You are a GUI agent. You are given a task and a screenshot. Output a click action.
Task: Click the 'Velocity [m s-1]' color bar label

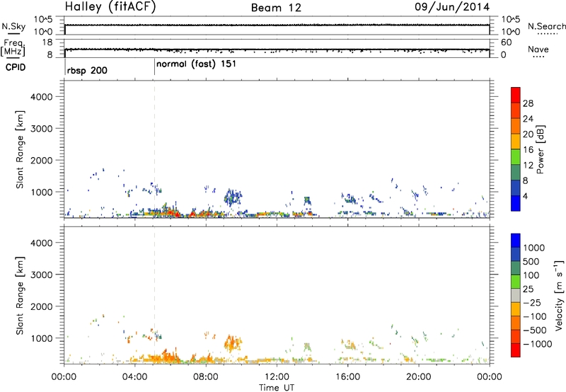click(x=559, y=295)
